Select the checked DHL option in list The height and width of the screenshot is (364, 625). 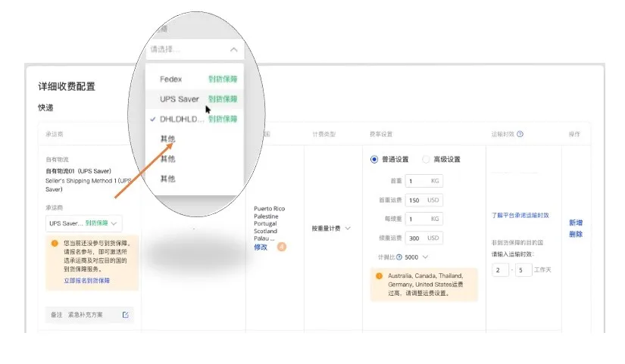182,119
